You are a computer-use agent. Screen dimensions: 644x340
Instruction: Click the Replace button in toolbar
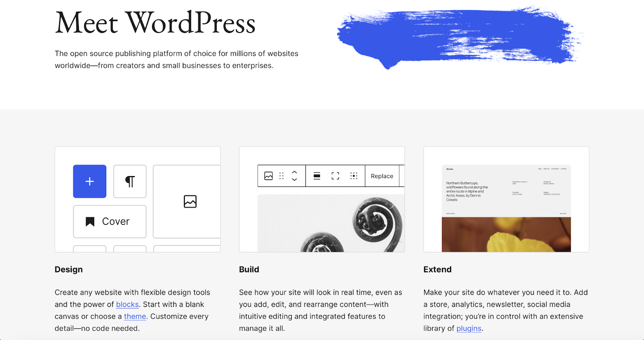382,176
